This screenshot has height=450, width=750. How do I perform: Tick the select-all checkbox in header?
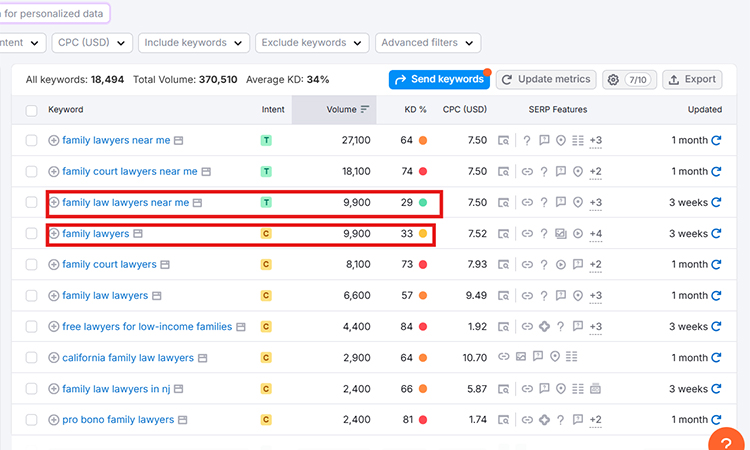click(x=32, y=110)
